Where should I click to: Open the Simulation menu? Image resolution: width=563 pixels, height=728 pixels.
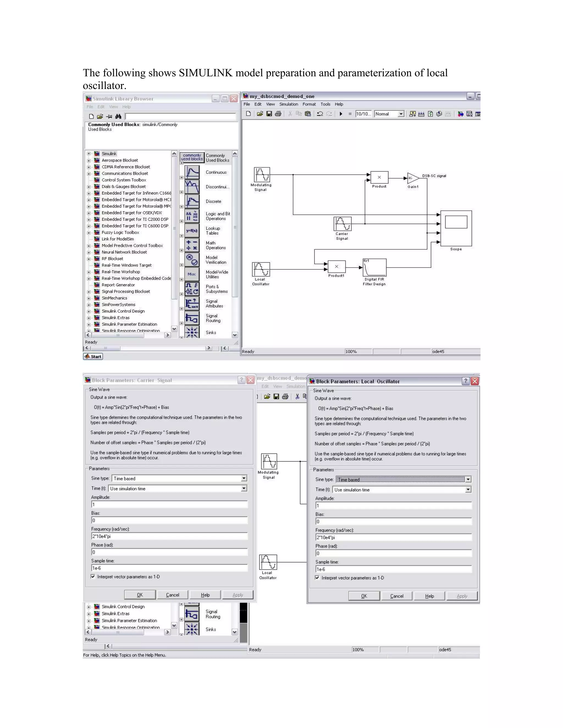[x=288, y=104]
